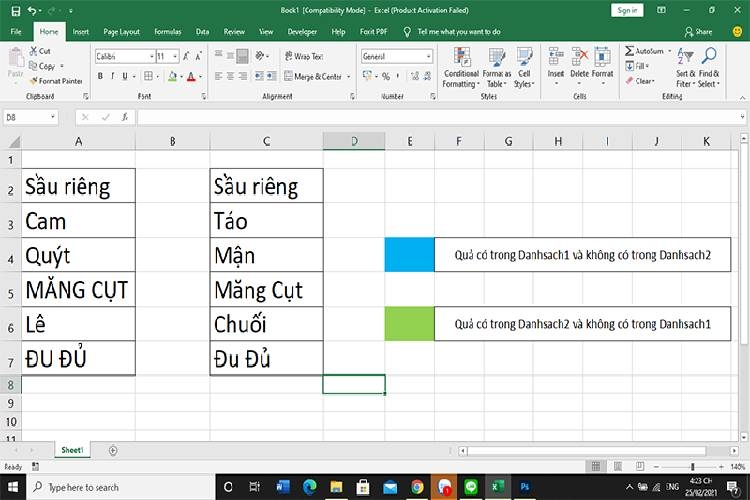Open the Format cells menu

point(602,66)
